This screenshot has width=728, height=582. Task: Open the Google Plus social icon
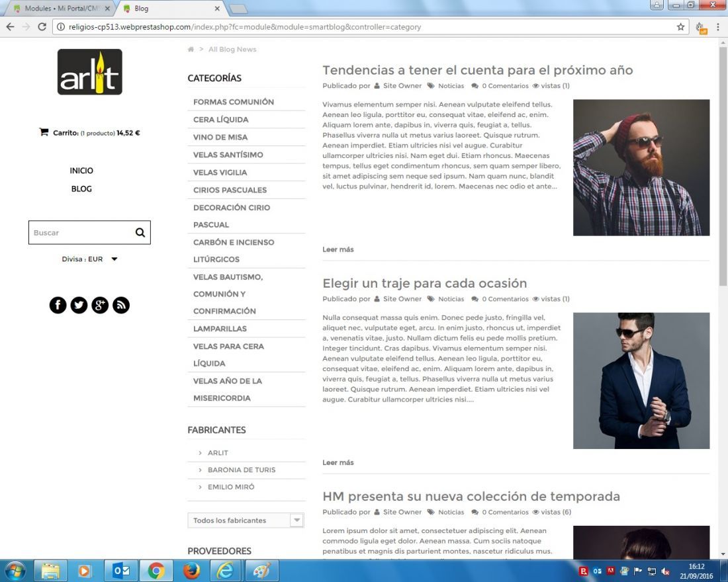100,305
